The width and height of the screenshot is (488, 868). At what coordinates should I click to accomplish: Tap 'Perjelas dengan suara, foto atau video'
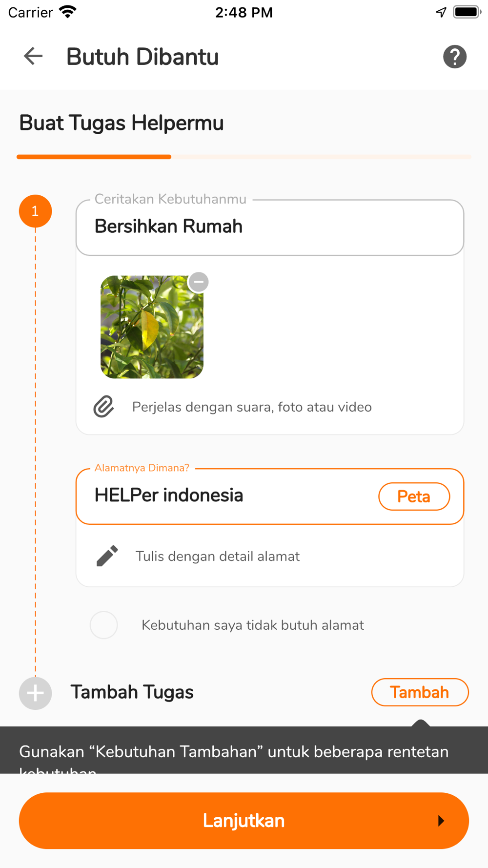[252, 407]
